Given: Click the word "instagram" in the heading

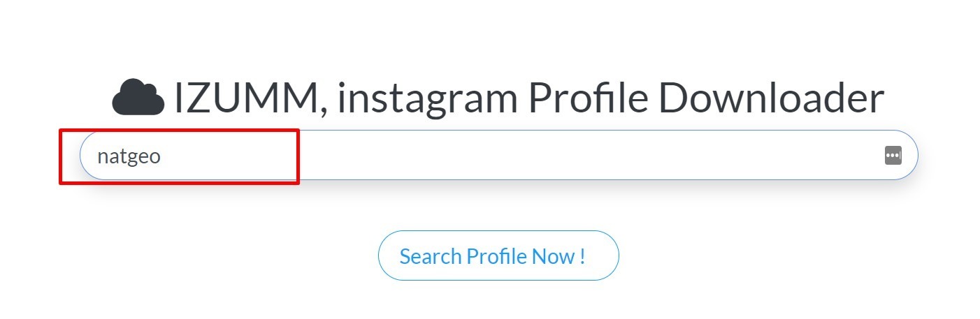Looking at the screenshot, I should 426,98.
